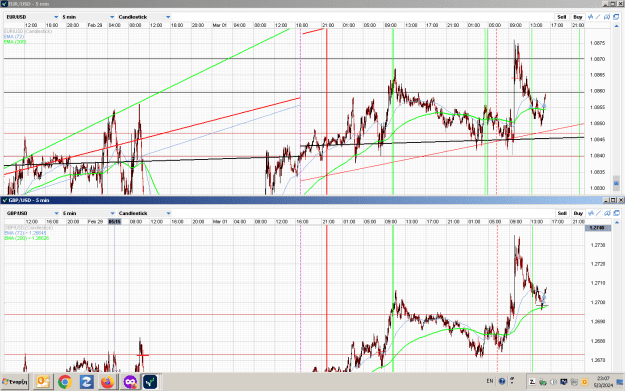Open the 5 min timeframe dropdown in GBP/USD chart
This screenshot has width=625, height=391.
pyautogui.click(x=88, y=213)
